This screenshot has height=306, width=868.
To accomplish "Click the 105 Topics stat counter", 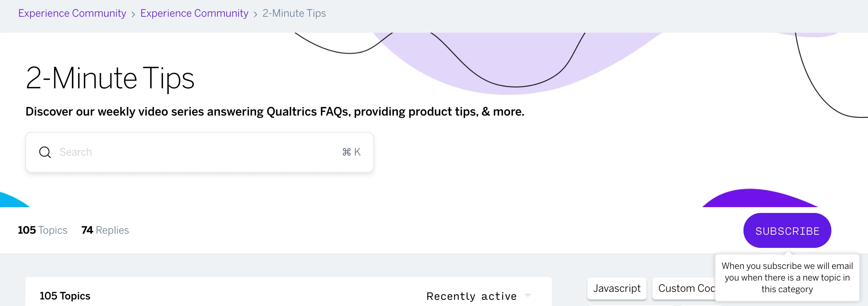I will (42, 230).
